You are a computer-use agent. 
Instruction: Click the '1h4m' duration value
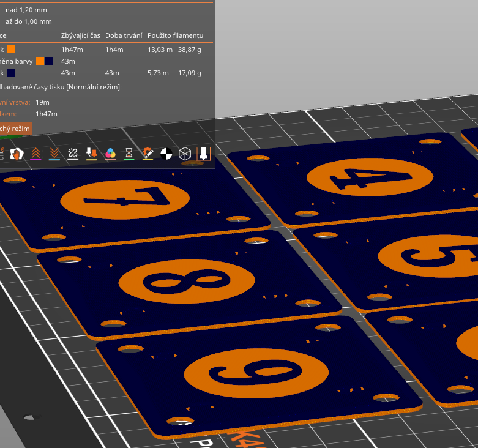(x=114, y=50)
